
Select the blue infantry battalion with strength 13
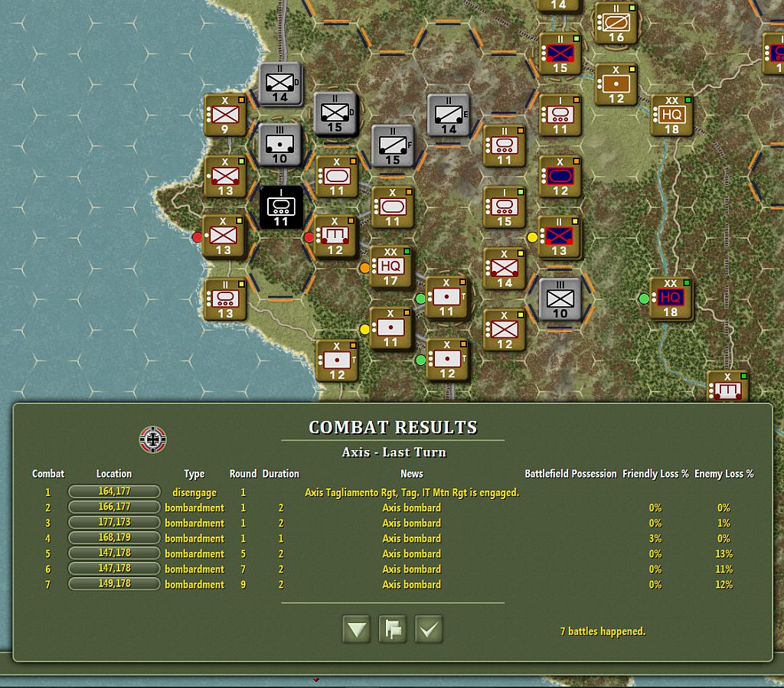click(560, 236)
